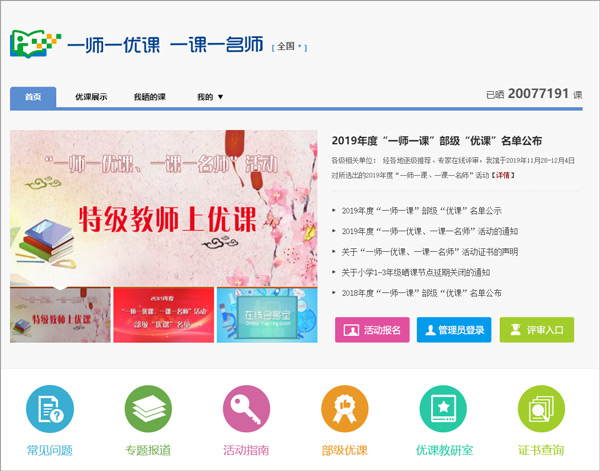This screenshot has height=471, width=600.
Task: Select the 特级教师上优课 thumbnail
Action: click(x=60, y=315)
